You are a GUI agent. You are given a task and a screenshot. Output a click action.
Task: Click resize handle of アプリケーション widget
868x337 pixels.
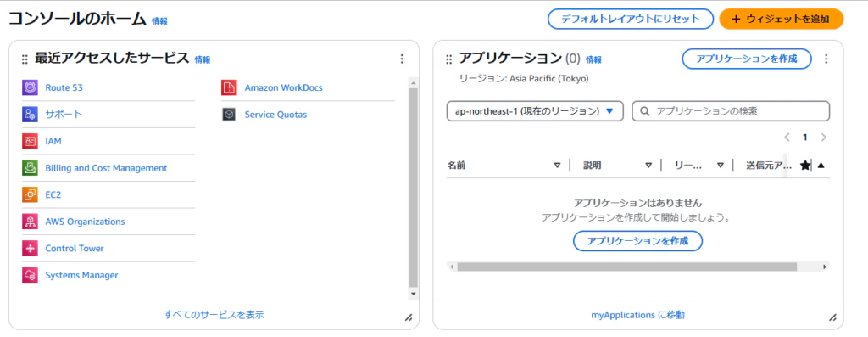[832, 317]
